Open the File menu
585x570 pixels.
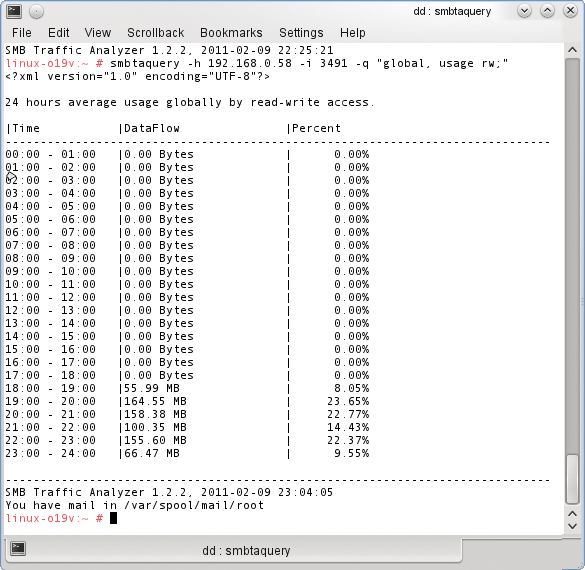[x=22, y=33]
